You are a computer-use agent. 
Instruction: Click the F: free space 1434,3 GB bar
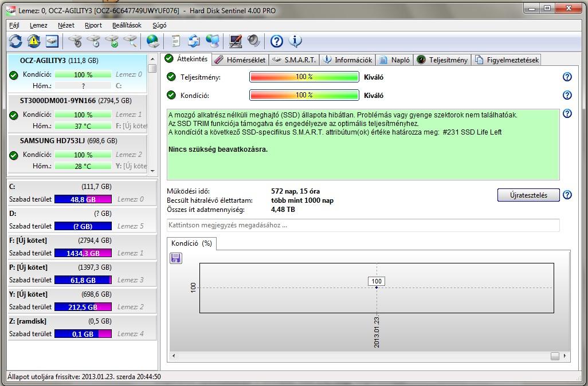[x=83, y=253]
